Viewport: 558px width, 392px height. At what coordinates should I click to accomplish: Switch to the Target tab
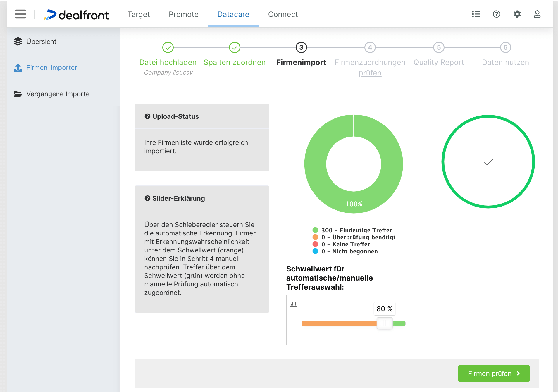coord(138,14)
